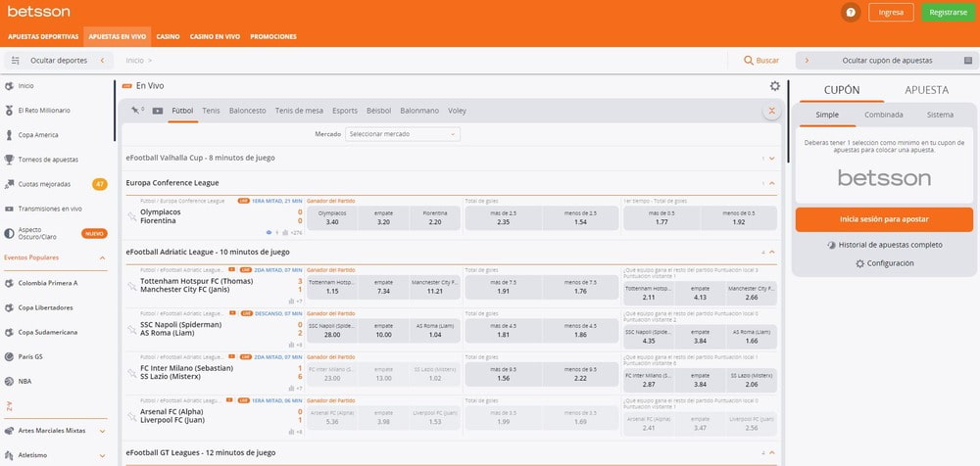
Task: Click the Ocultar cupón de apuestas bar
Action: pos(887,61)
